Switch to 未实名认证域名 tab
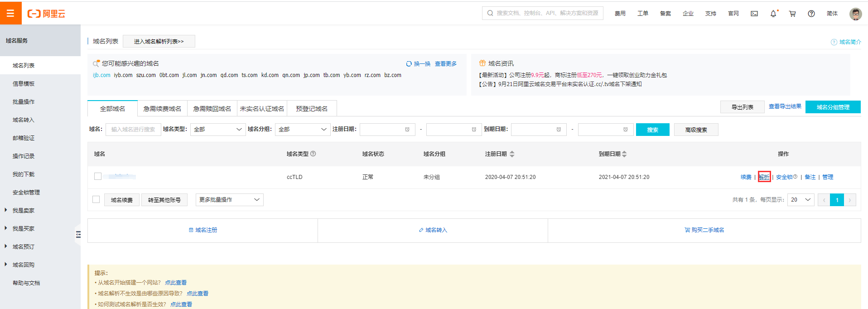Viewport: 868px width, 309px height. (262, 109)
